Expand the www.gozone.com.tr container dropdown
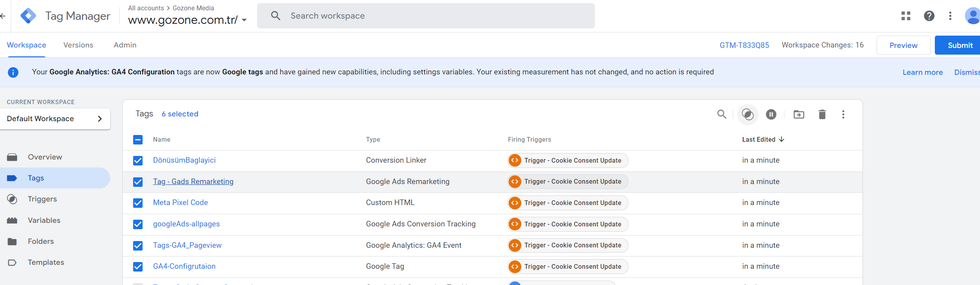 tap(244, 20)
